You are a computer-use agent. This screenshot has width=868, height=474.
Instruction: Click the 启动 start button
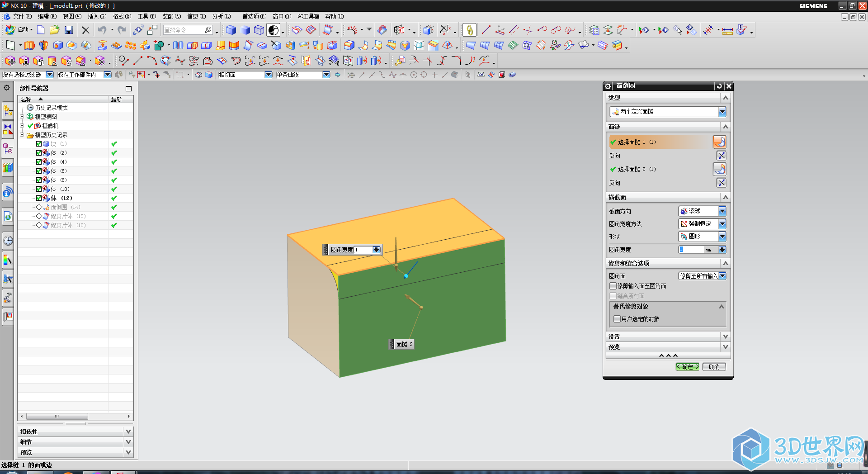(x=19, y=30)
